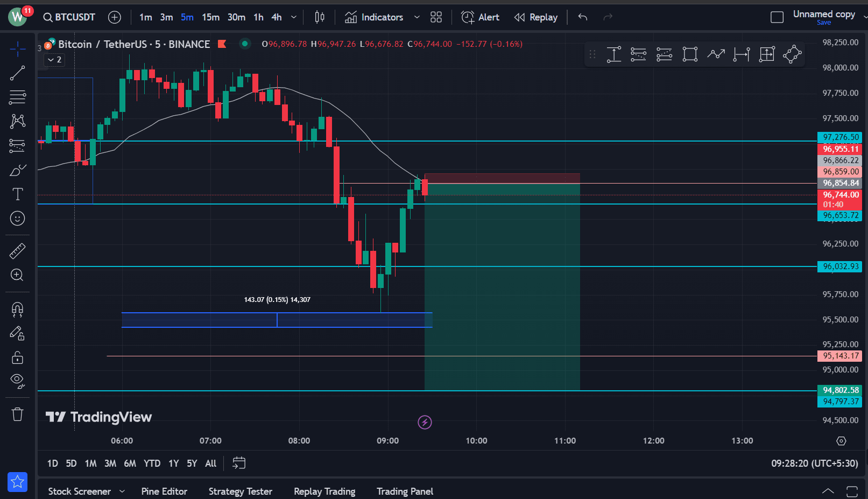
Task: Open the go to date calendar
Action: (239, 463)
